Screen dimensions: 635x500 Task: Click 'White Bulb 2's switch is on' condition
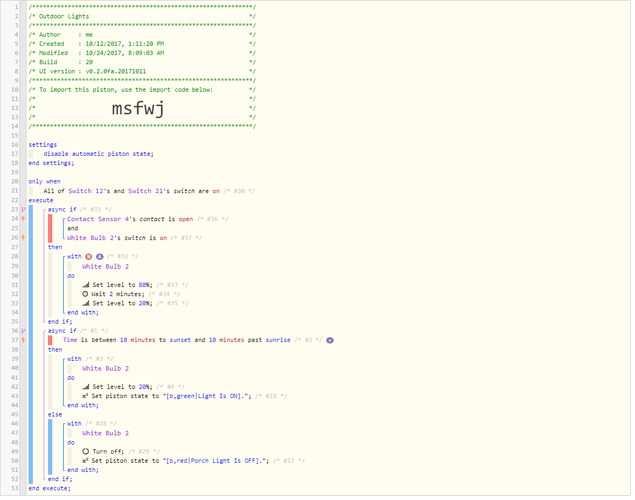click(117, 238)
